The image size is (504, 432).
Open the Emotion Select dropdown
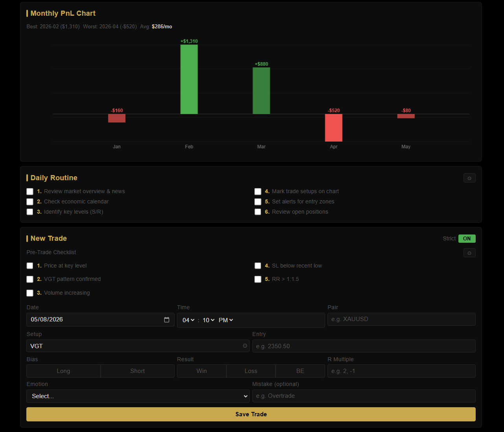[x=138, y=396]
